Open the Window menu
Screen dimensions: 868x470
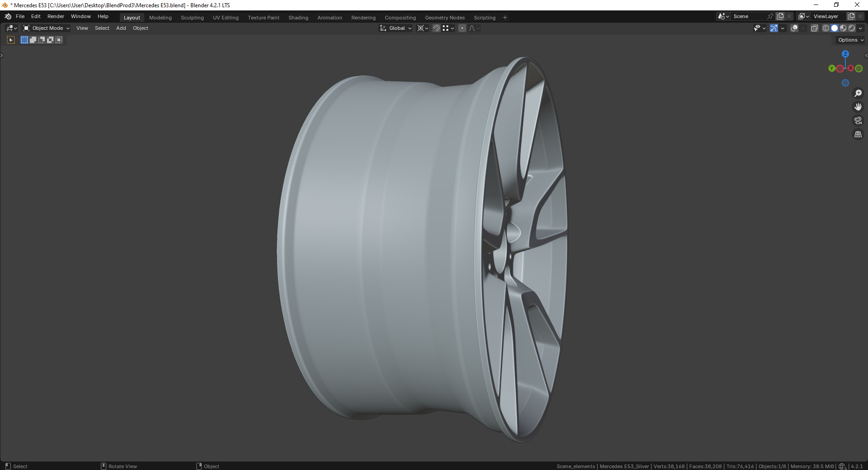tap(81, 16)
